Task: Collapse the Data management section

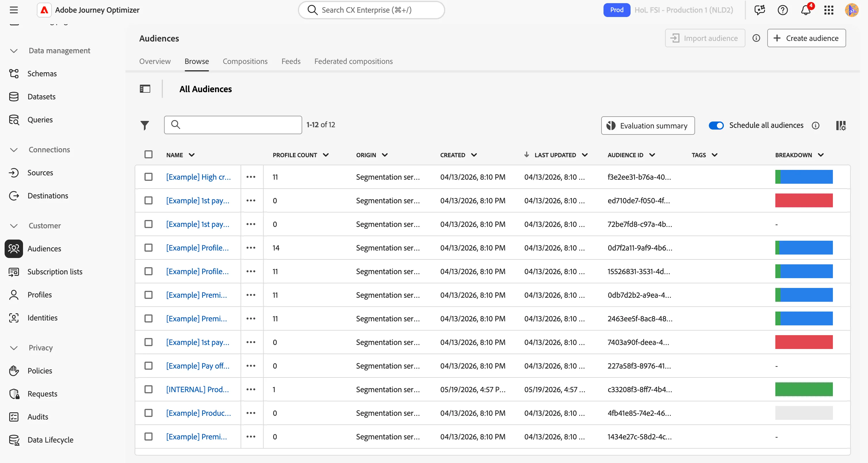Action: tap(14, 51)
